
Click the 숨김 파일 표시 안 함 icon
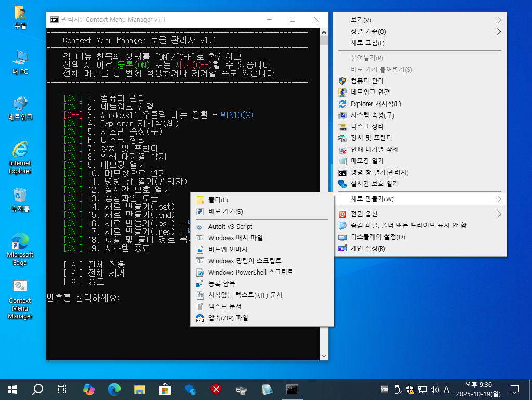[342, 225]
